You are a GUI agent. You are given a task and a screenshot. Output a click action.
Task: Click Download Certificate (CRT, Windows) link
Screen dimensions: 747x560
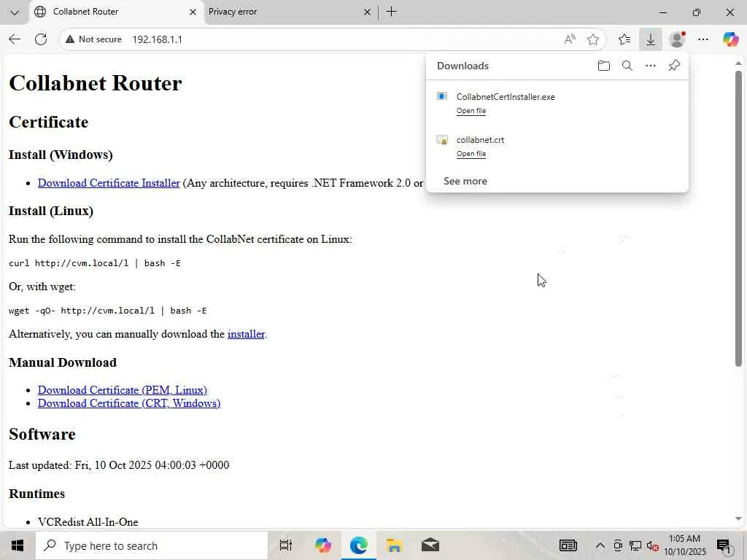(x=129, y=403)
